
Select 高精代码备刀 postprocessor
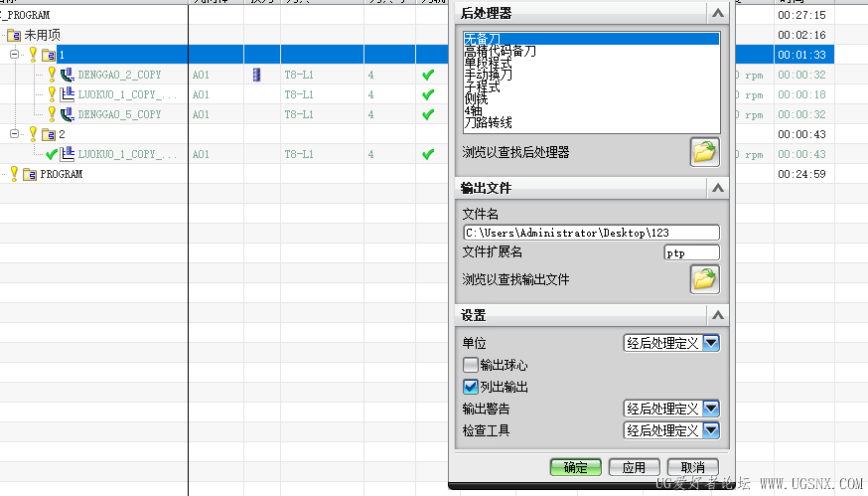click(501, 51)
